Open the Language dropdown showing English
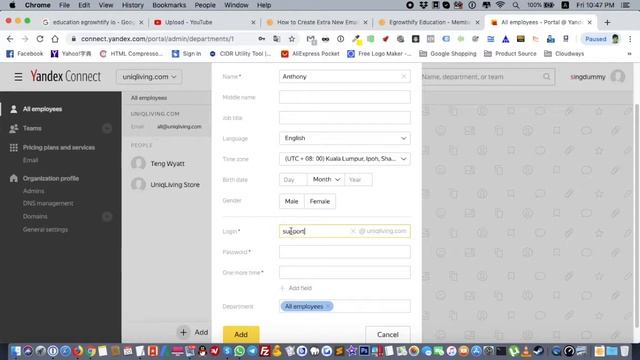 [x=345, y=138]
